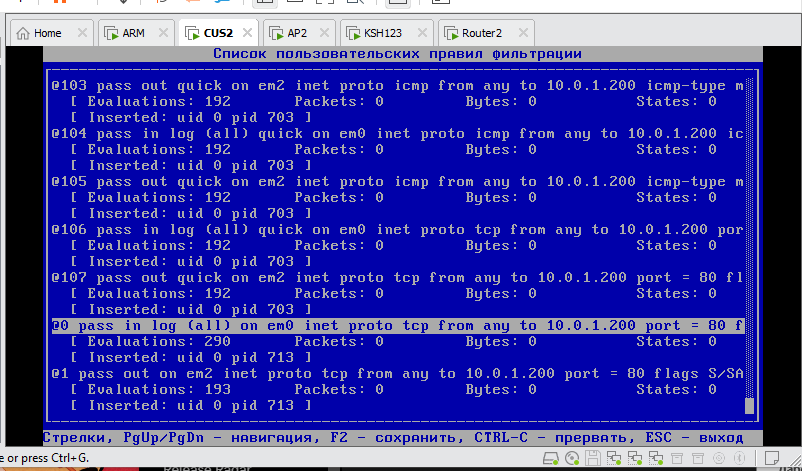Click the console list scrollbar thumb
This screenshot has height=471, width=802.
click(x=749, y=406)
